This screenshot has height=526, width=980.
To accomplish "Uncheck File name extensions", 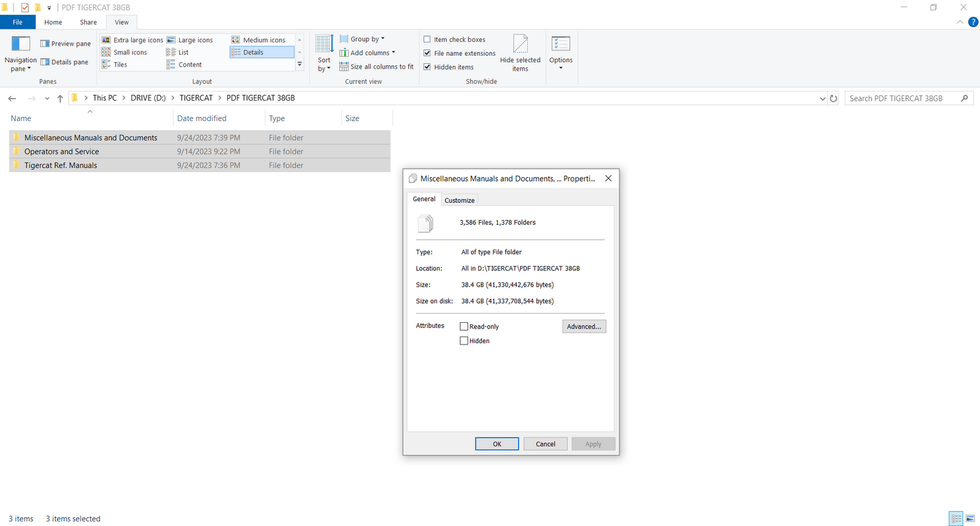I will coord(427,54).
